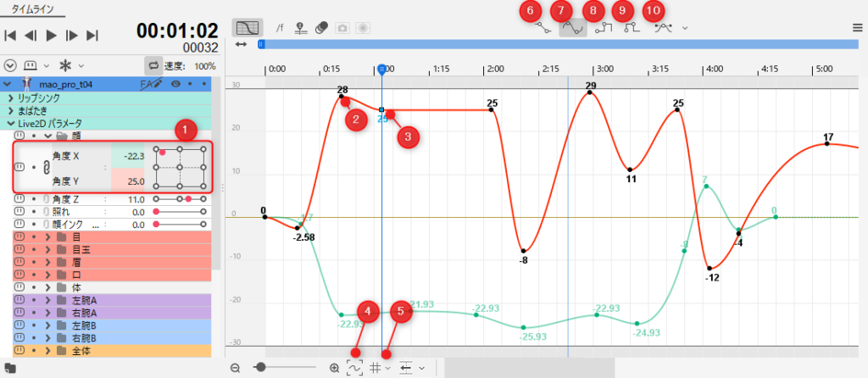Expand the 左腕A folder
This screenshot has width=868, height=378.
[x=47, y=300]
